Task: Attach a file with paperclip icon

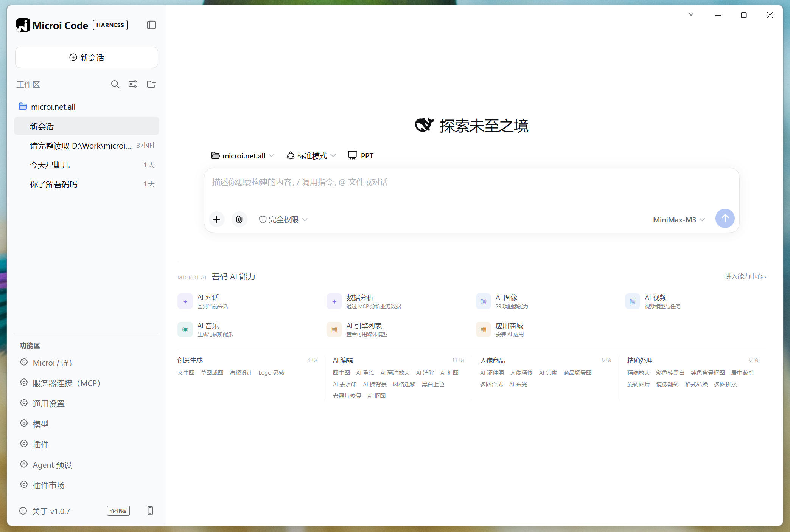Action: point(239,219)
